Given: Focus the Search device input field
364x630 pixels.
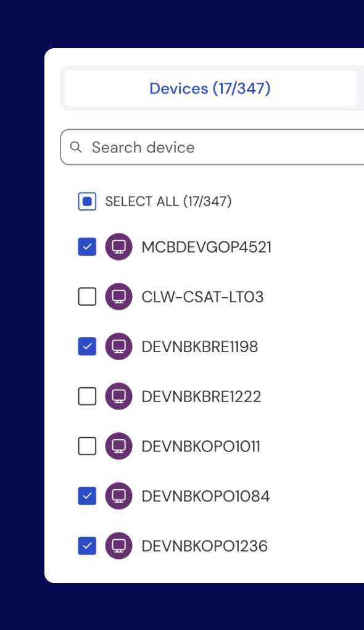Looking at the screenshot, I should 212,147.
